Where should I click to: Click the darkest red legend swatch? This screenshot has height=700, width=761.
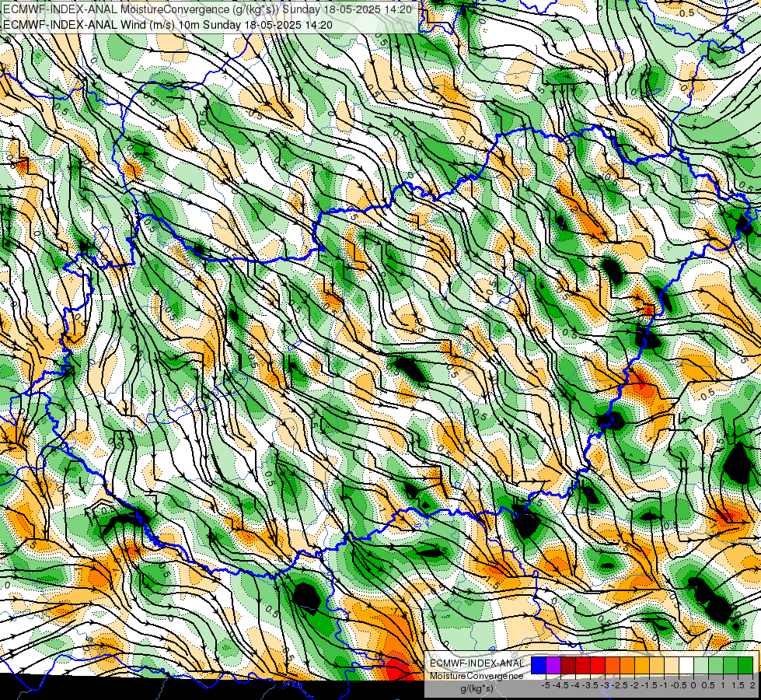pos(568,666)
